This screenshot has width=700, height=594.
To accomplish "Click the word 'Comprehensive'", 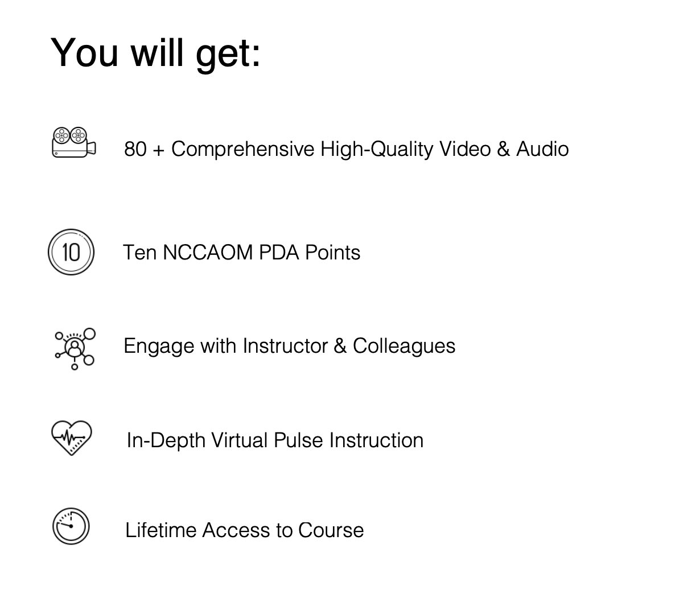I will [243, 149].
